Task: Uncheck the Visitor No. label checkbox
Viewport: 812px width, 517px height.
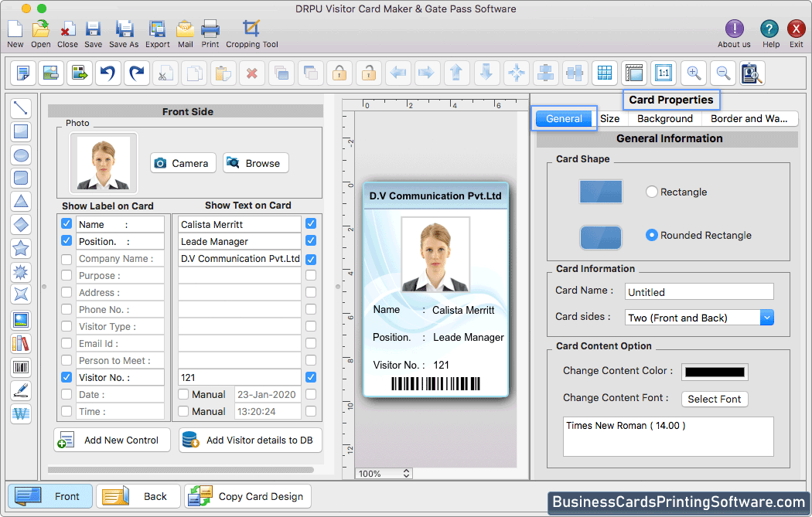Action: 67,377
